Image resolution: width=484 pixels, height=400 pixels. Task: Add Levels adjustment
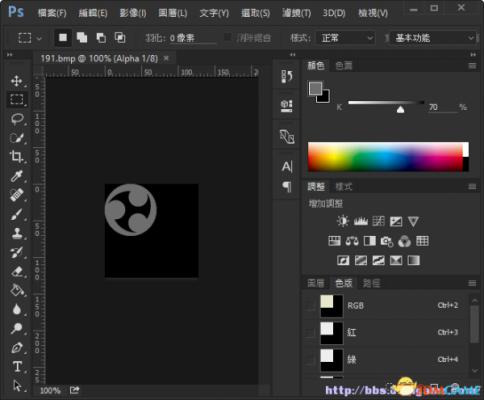pos(361,221)
